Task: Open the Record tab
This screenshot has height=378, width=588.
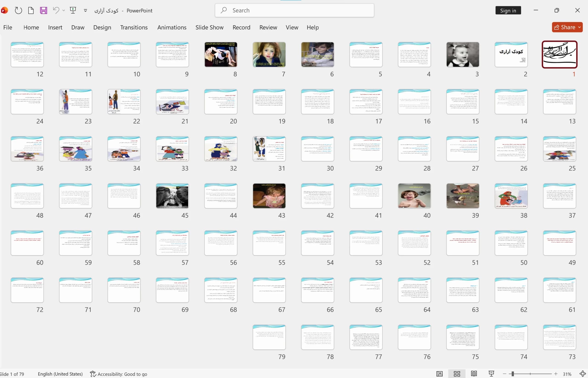Action: (x=241, y=27)
